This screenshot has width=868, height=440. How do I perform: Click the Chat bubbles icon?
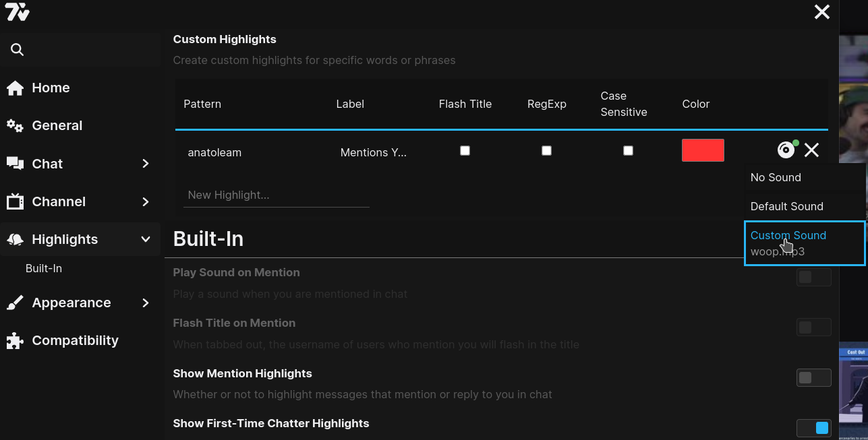15,164
